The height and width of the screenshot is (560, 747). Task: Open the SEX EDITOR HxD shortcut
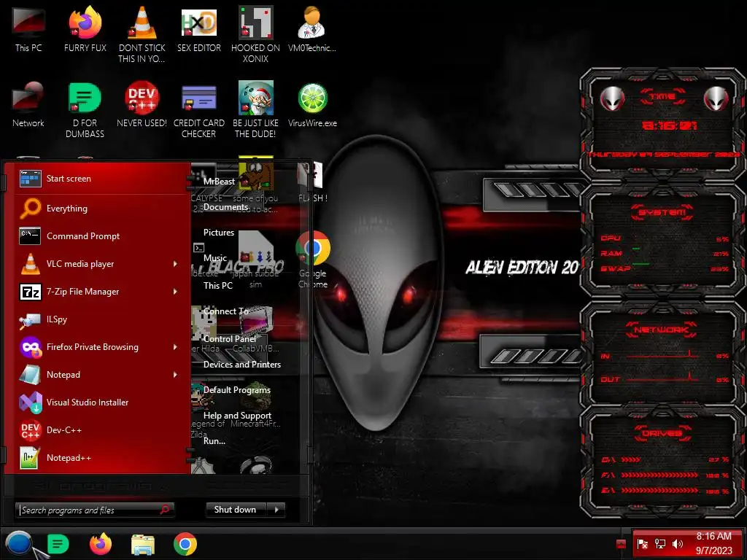tap(199, 29)
